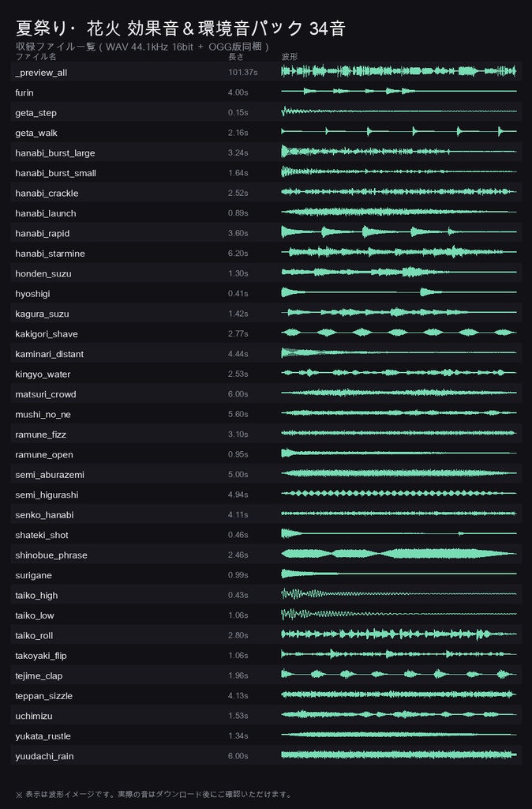Click the 波形 column header
532x809 pixels.
pos(289,57)
